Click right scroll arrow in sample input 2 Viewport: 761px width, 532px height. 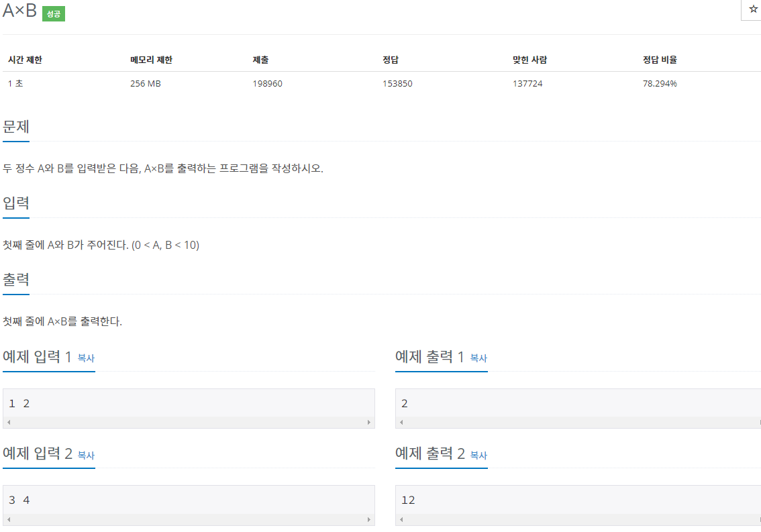369,519
